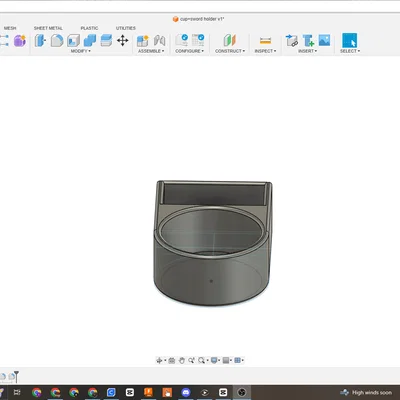Open the 'cup+sword holder v1' document tab
This screenshot has height=400, width=400.
coord(199,19)
